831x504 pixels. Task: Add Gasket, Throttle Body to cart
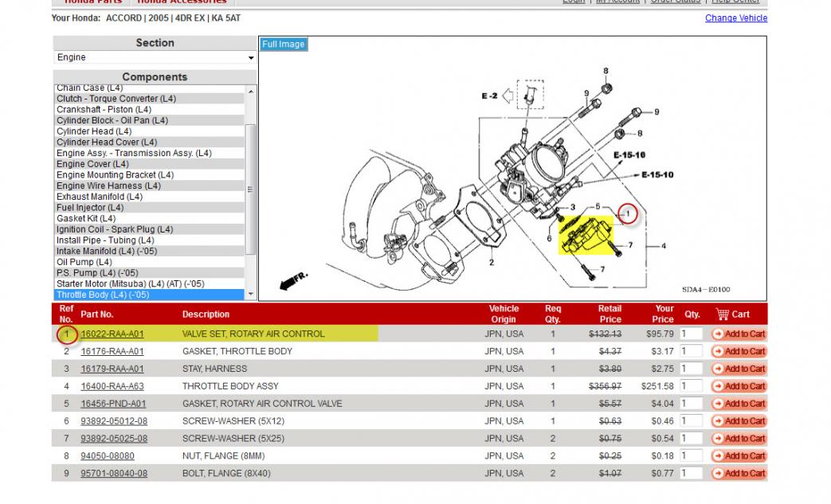click(x=739, y=352)
